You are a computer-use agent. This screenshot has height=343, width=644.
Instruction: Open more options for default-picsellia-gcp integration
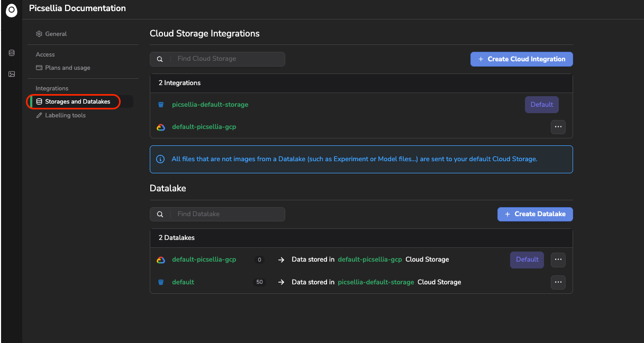pos(558,127)
